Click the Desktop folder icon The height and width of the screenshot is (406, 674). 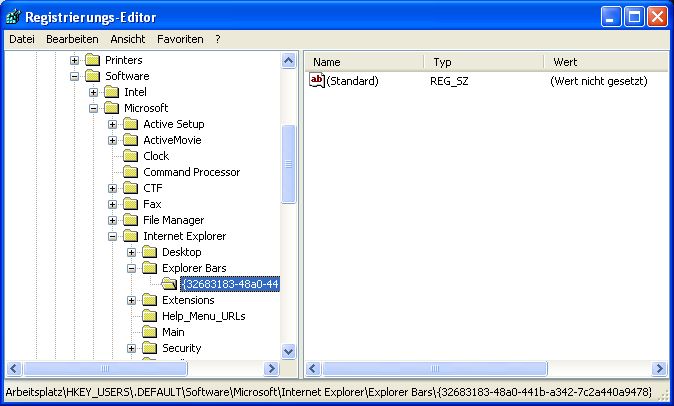click(149, 252)
